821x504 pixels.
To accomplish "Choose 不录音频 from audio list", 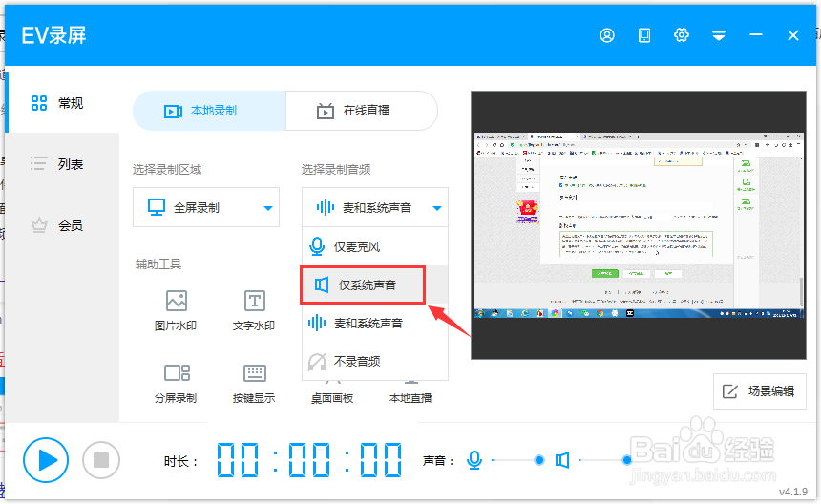I will pos(375,361).
